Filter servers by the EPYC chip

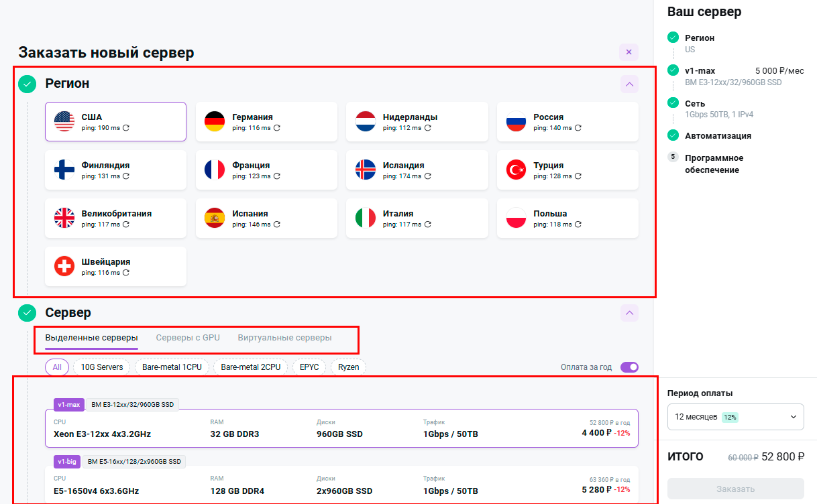(309, 367)
